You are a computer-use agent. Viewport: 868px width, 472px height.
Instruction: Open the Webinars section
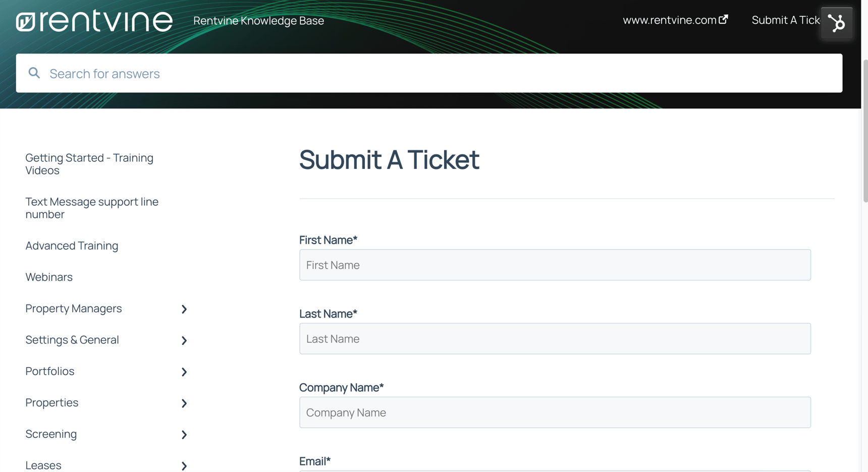pos(49,277)
